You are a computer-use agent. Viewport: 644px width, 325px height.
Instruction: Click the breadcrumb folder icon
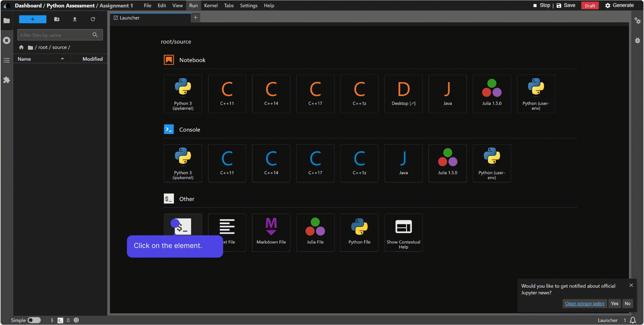tap(30, 47)
